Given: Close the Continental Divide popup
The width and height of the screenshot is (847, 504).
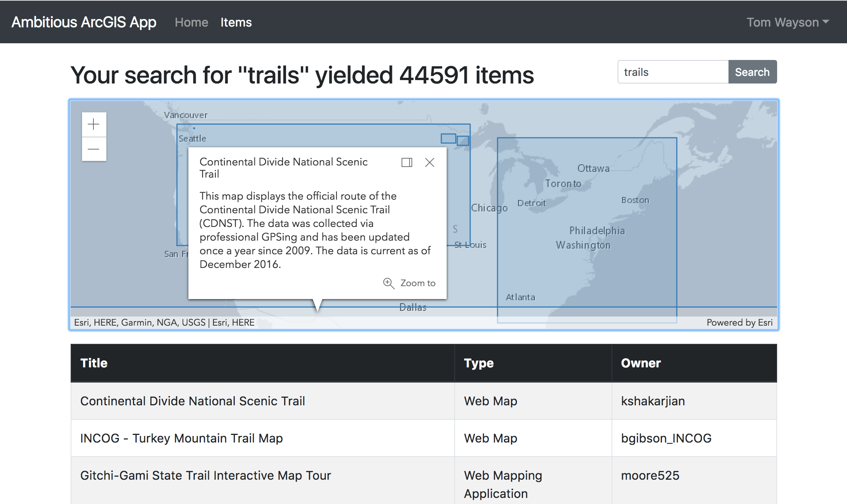Looking at the screenshot, I should [429, 162].
